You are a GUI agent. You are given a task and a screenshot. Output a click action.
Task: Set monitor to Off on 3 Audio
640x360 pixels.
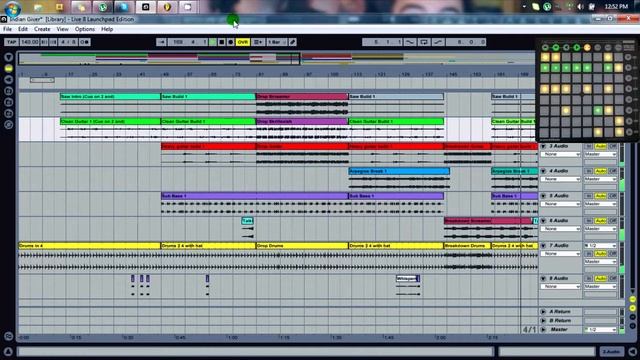point(612,146)
